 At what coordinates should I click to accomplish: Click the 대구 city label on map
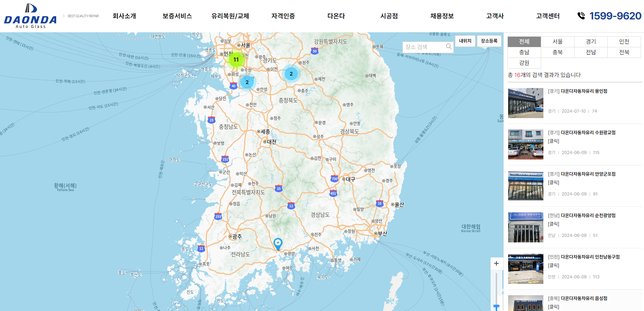pos(351,179)
